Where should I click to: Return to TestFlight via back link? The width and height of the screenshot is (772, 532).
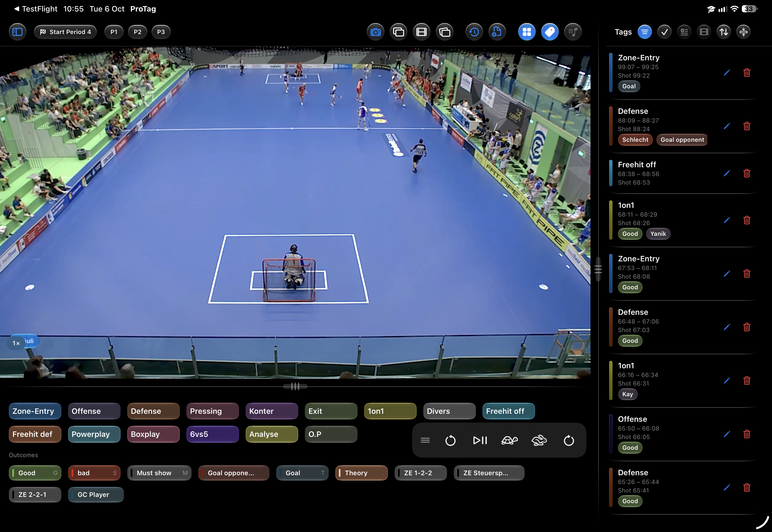(x=36, y=9)
